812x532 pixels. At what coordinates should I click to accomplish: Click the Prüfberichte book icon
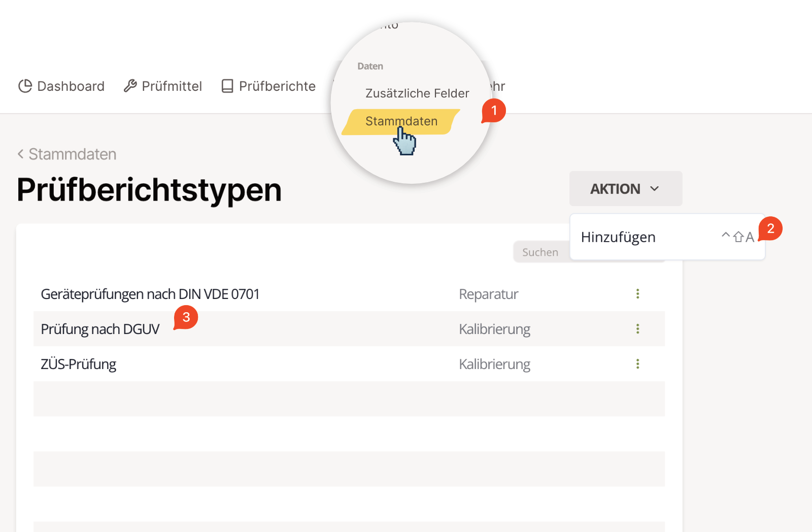pyautogui.click(x=227, y=86)
